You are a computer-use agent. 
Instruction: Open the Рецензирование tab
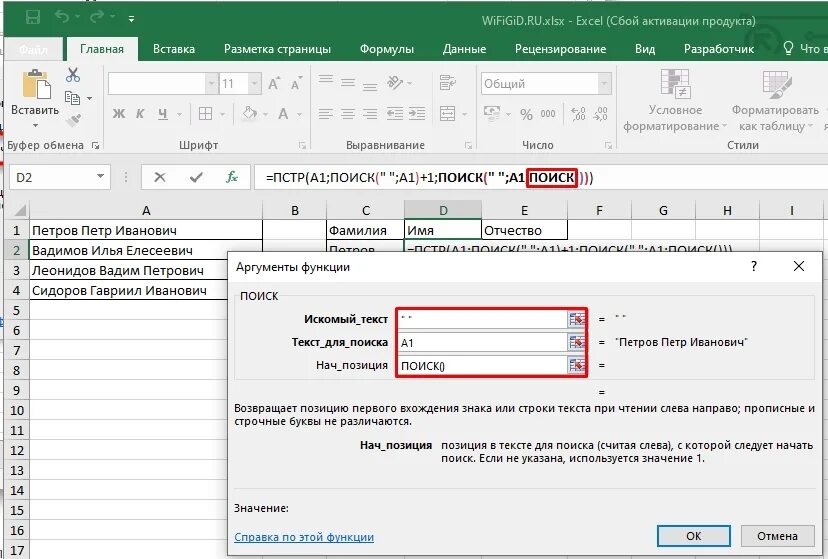point(560,49)
